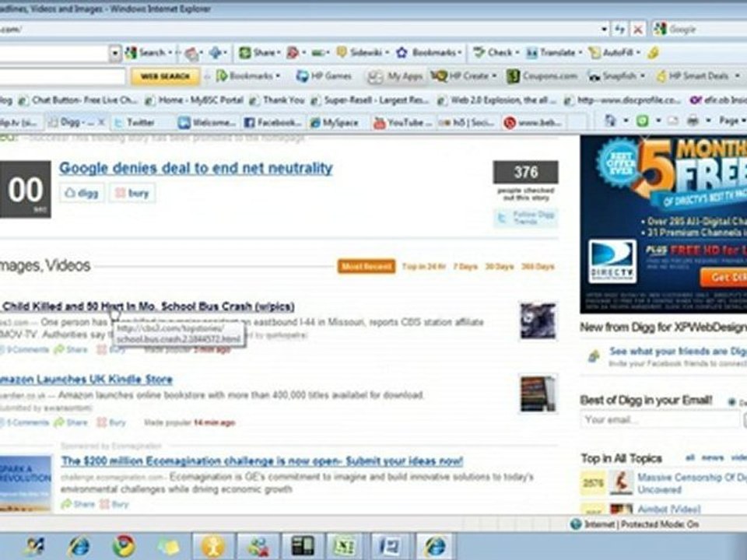Expand the HP Create dropdown arrow

494,75
